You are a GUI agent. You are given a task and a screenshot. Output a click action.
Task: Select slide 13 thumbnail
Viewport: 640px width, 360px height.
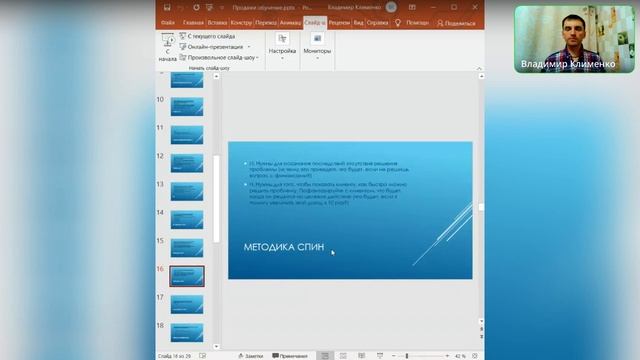coord(187,191)
